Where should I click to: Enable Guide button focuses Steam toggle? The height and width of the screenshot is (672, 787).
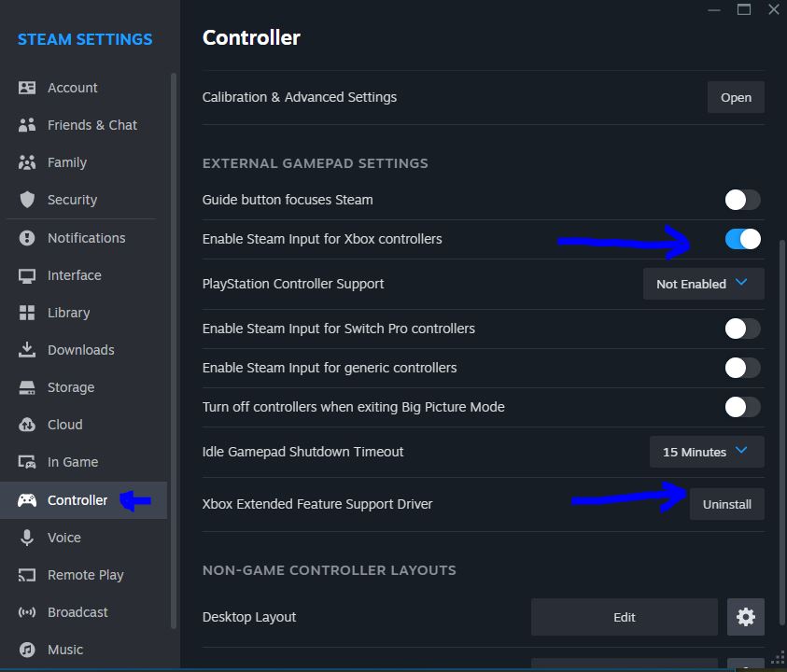coord(742,200)
